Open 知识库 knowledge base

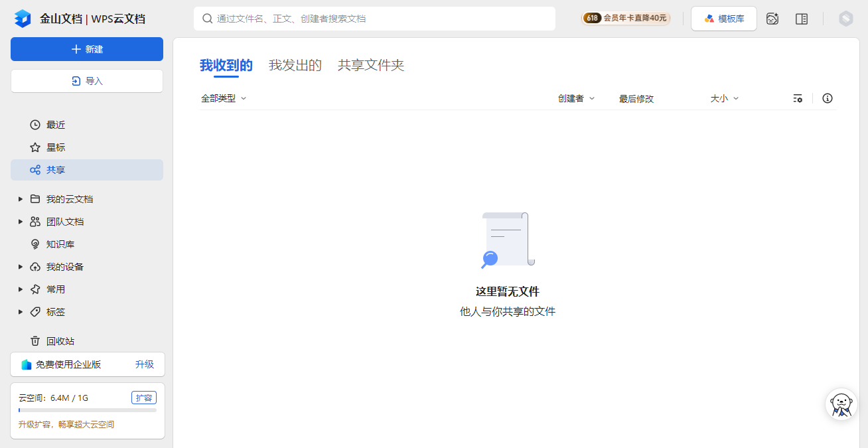[87, 244]
